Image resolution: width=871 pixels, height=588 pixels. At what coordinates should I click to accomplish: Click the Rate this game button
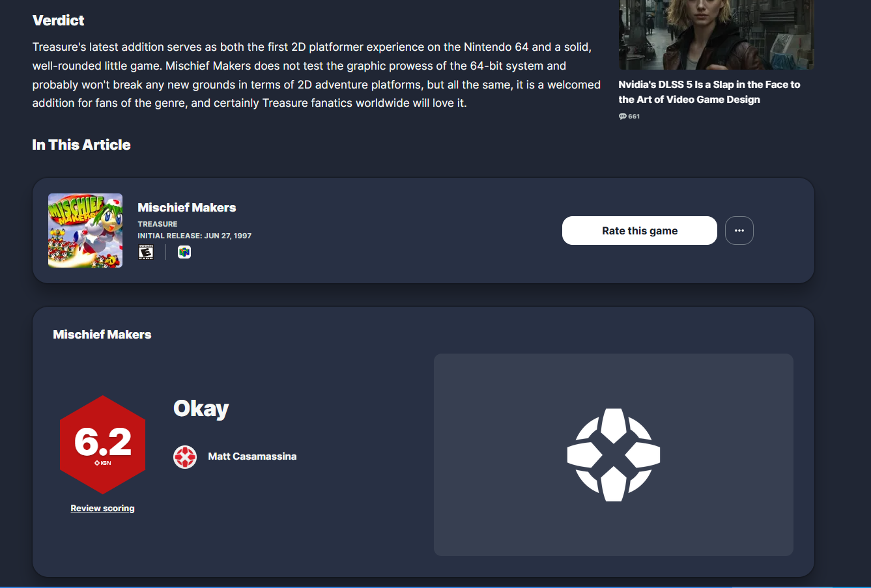[x=640, y=231]
